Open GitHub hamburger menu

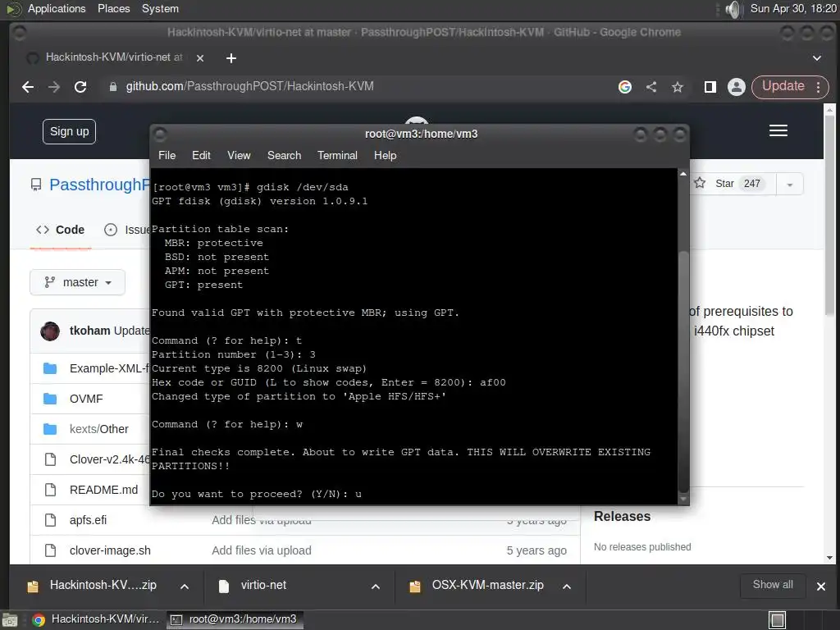[x=778, y=130]
